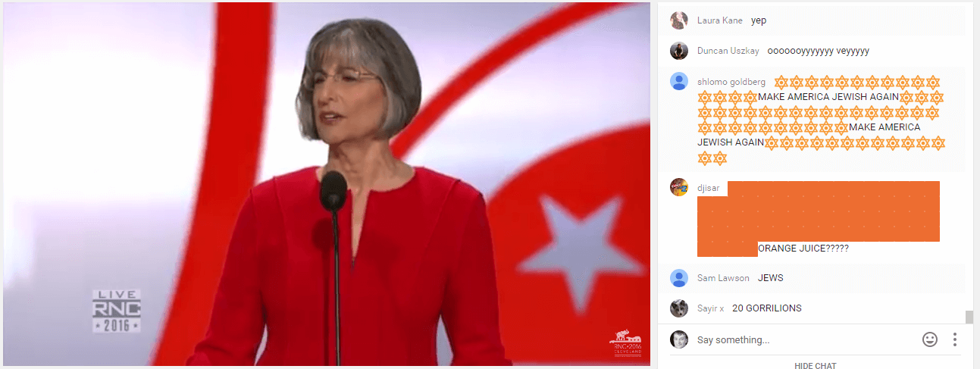Click the Sayir x username
Viewport: 980px width, 369px height.
710,308
